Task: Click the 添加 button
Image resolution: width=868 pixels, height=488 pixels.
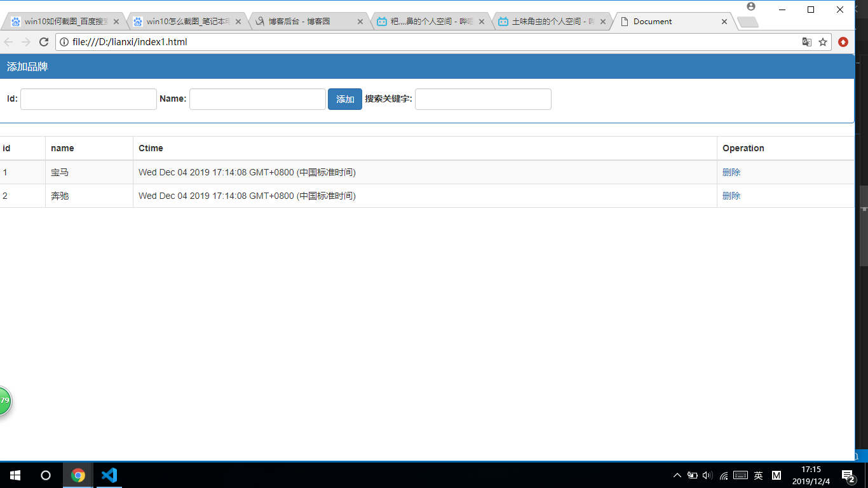Action: tap(345, 99)
